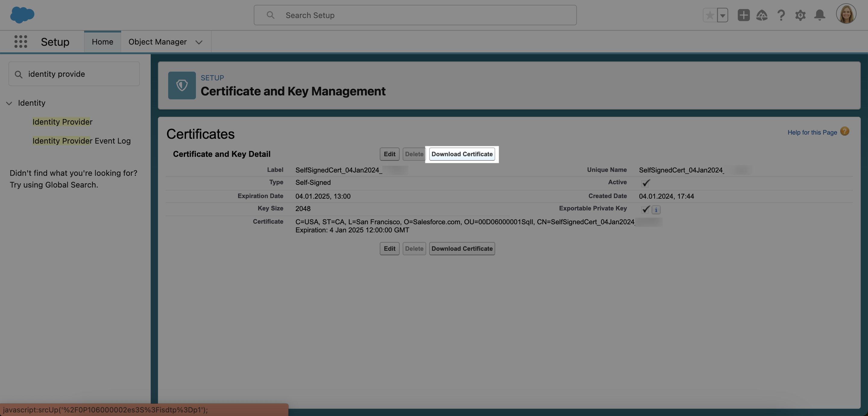Collapse the Identity tree section
868x416 pixels.
point(9,103)
